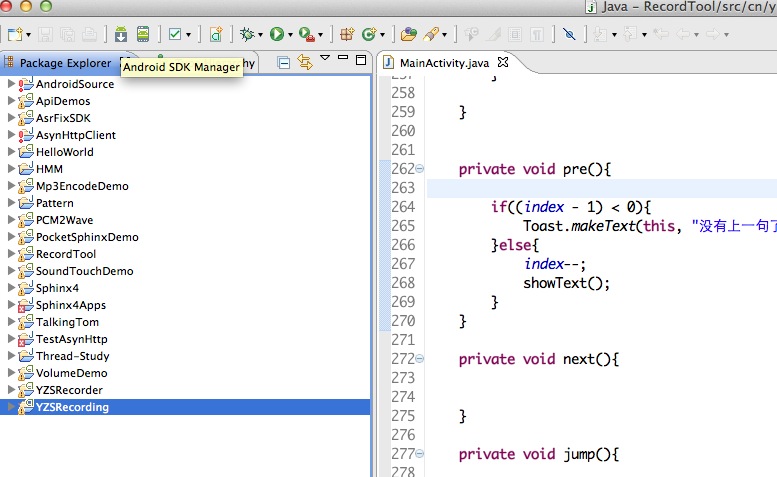This screenshot has width=777, height=477.
Task: Open the New Java Class dropdown arrow
Action: click(383, 35)
